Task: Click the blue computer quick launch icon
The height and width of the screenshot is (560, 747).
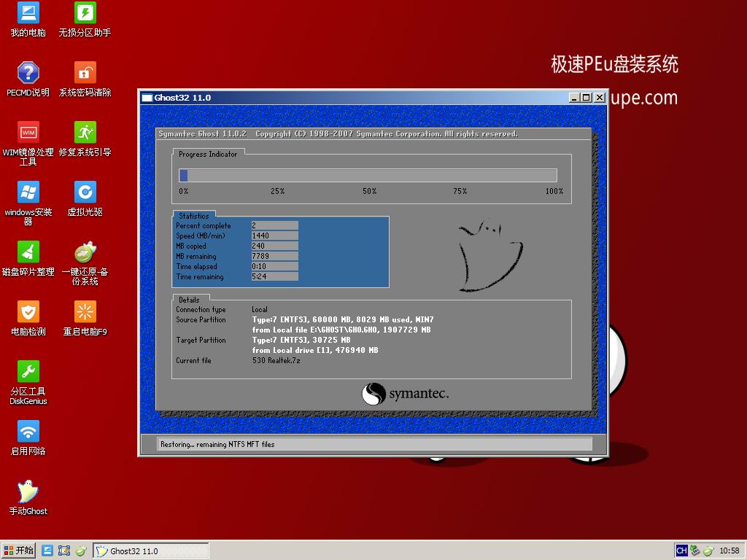Action: [x=47, y=551]
